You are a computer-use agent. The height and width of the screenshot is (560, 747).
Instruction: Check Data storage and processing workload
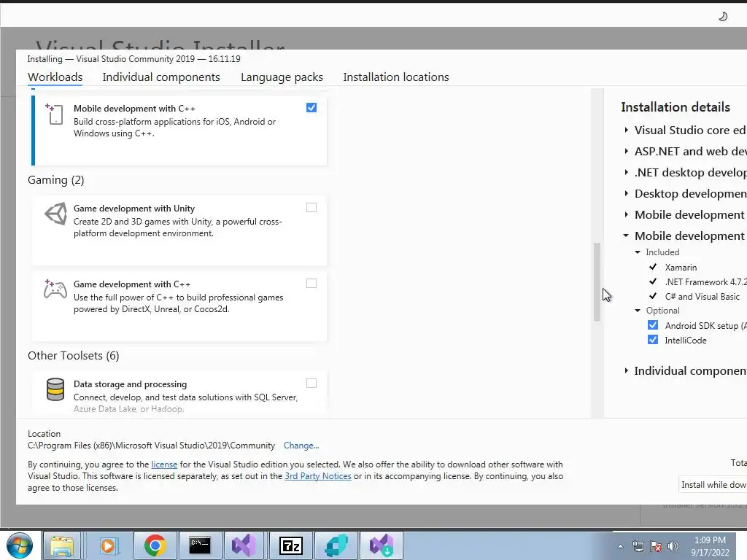(311, 384)
